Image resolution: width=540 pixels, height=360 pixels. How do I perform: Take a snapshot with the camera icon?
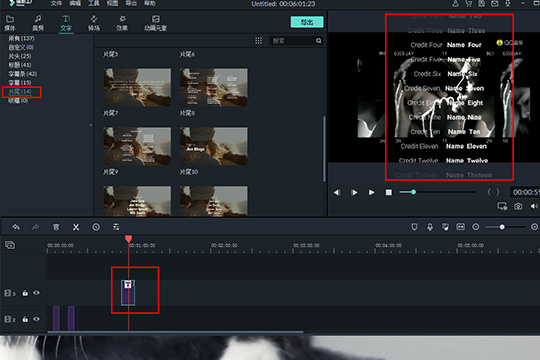pos(518,206)
